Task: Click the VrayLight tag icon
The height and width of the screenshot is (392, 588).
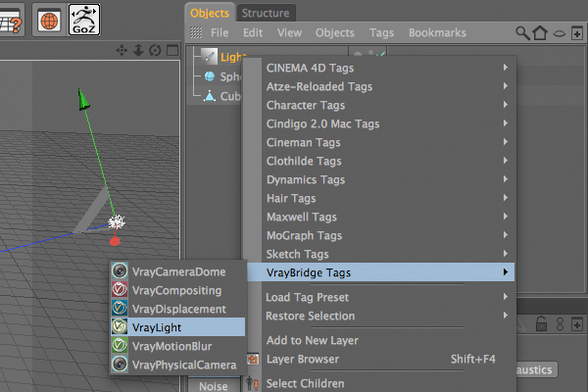Action: click(120, 326)
